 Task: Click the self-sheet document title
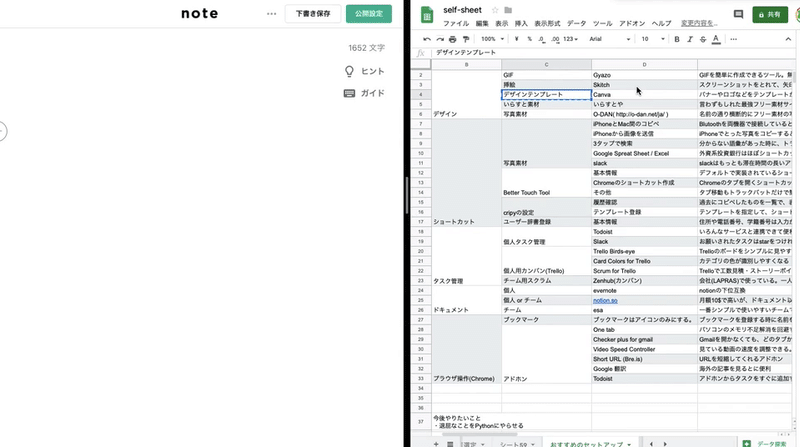coord(462,10)
